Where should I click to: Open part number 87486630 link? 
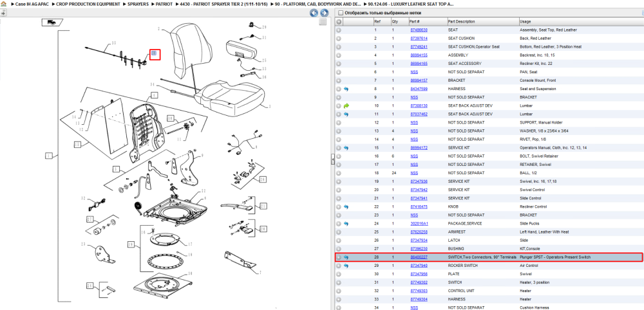click(x=419, y=30)
